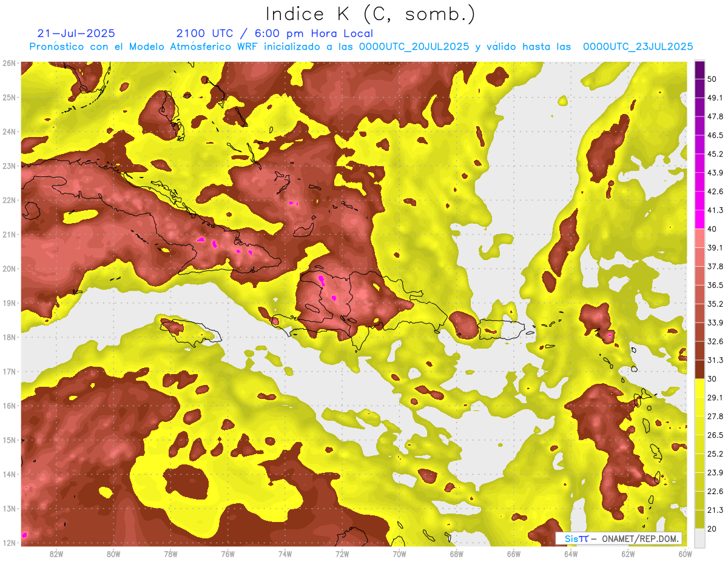Click the latitude axis label "18N"
The image size is (728, 562).
(x=9, y=337)
